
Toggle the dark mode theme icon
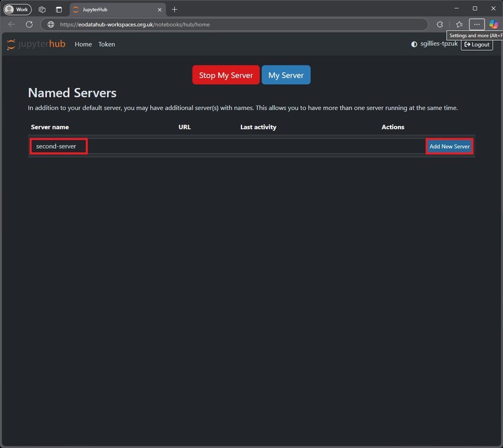tap(414, 45)
